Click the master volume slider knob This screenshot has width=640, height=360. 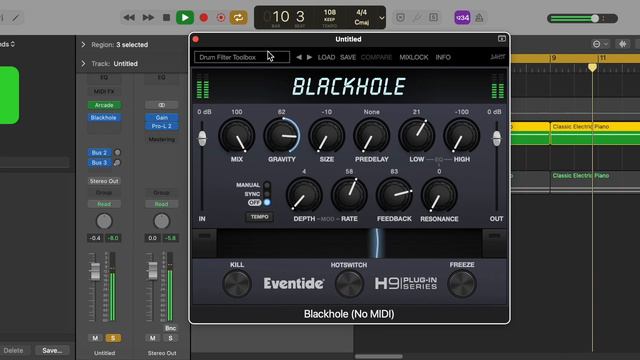tap(595, 18)
